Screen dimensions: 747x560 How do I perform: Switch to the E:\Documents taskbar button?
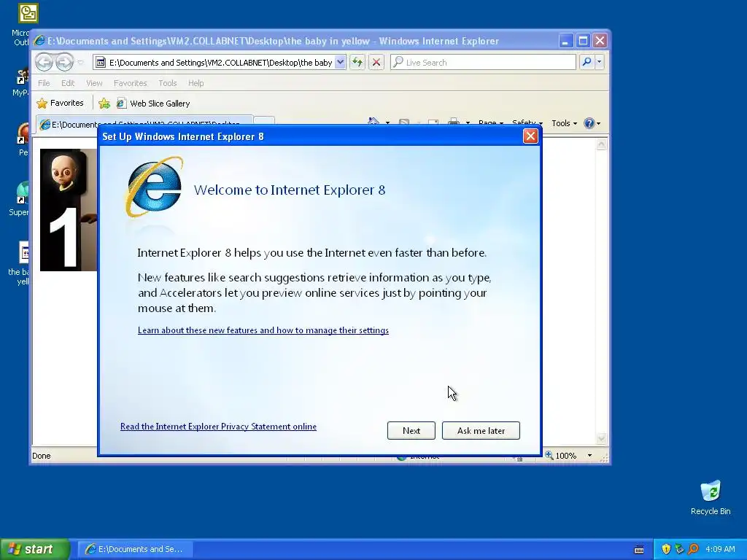pos(135,549)
